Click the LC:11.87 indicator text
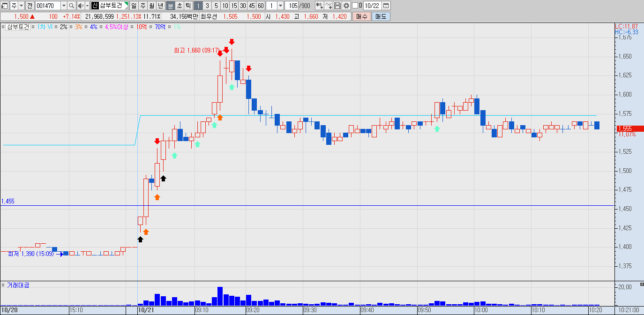Screen dimensions: 644x315 click(x=627, y=26)
